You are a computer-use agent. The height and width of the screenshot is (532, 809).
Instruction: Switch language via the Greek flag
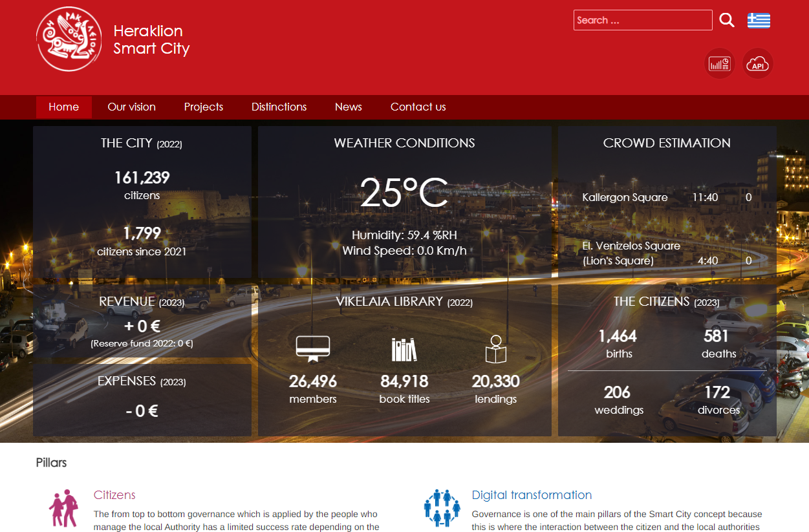tap(758, 20)
